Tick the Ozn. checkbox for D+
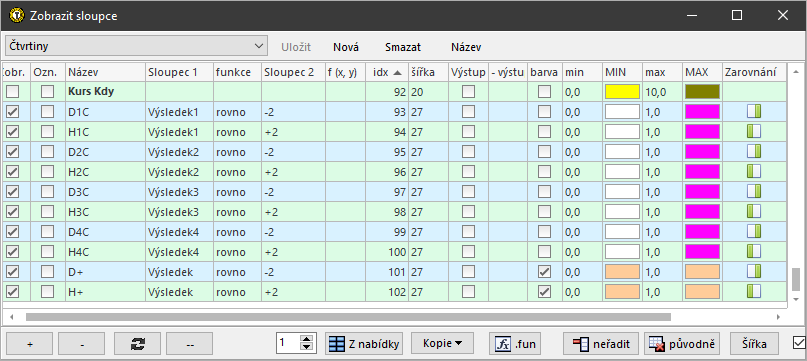The image size is (807, 361). click(x=48, y=272)
